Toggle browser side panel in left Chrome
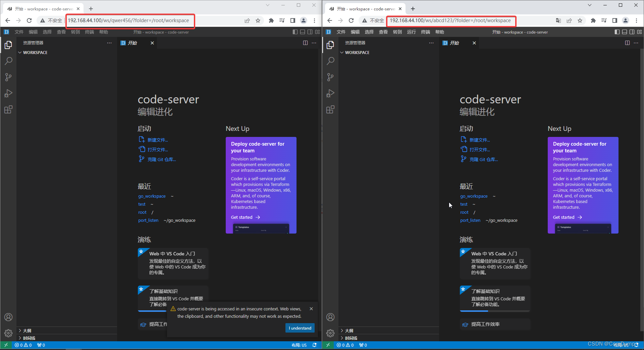This screenshot has height=350, width=644. click(x=293, y=20)
